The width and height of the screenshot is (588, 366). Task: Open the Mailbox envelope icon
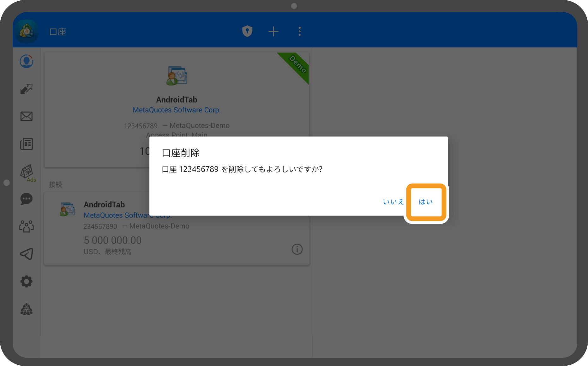pos(27,116)
